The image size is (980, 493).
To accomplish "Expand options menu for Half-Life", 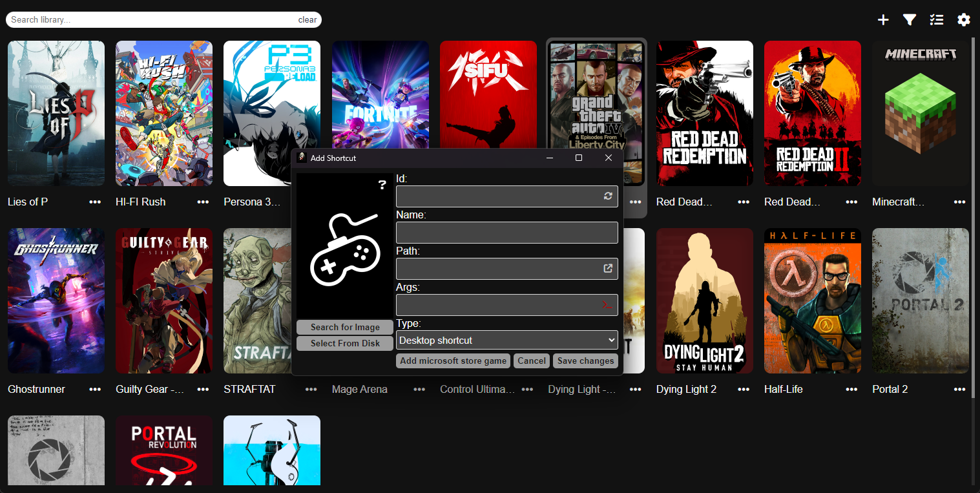I will pyautogui.click(x=851, y=390).
